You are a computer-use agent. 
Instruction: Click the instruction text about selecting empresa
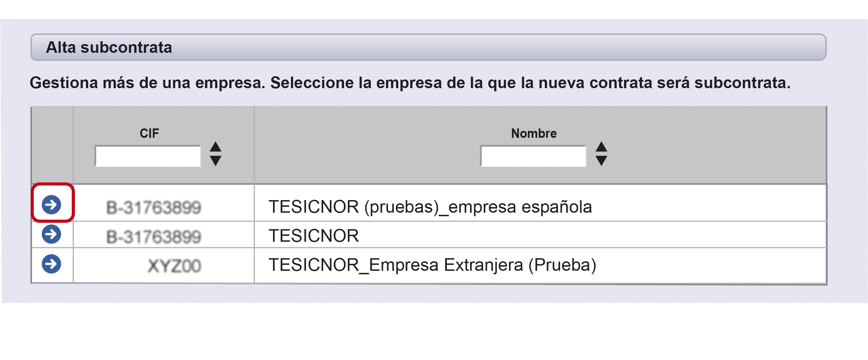click(x=410, y=83)
